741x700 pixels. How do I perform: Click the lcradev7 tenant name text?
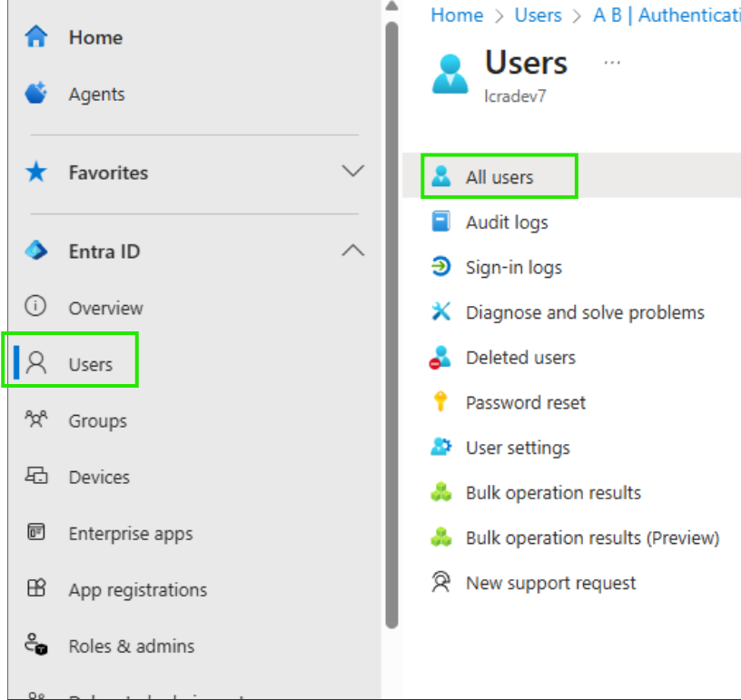click(x=515, y=96)
